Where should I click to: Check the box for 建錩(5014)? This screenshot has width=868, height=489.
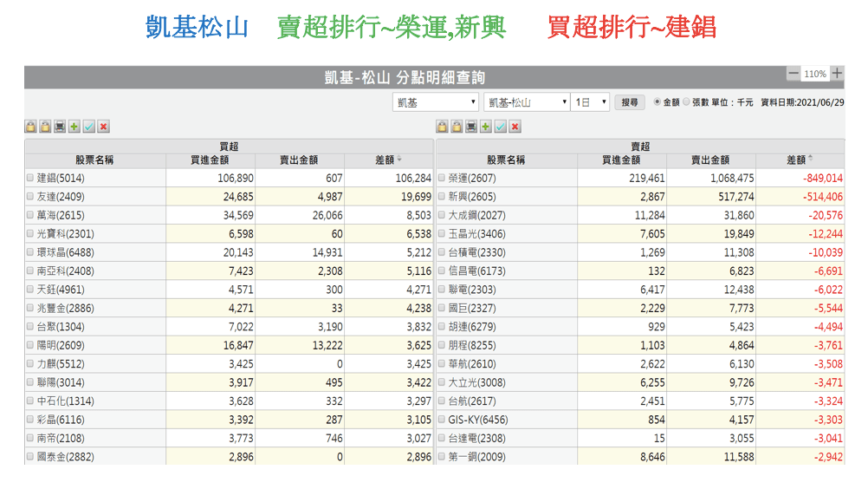click(30, 179)
